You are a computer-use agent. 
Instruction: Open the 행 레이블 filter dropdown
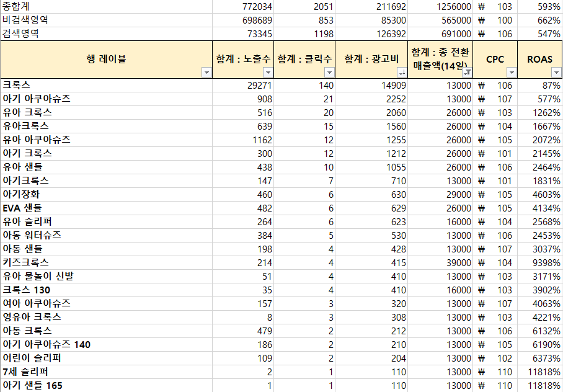coord(206,73)
